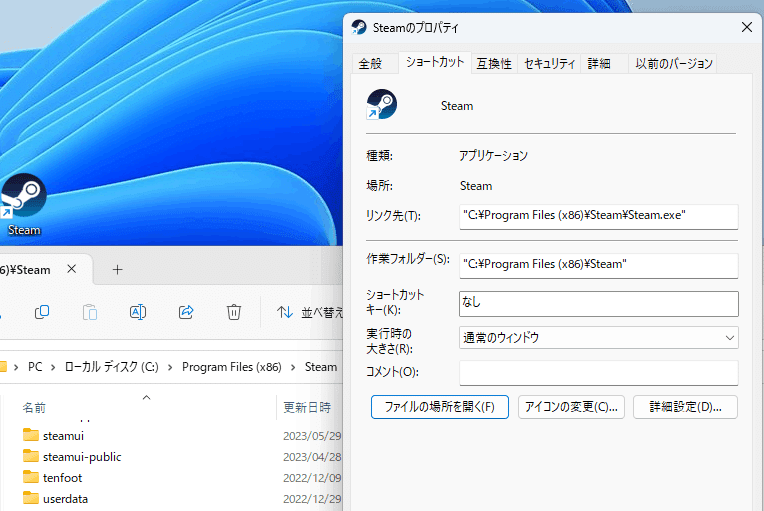Viewport: 764px width, 511px height.
Task: Sort by 名前 column header
Action: point(34,407)
